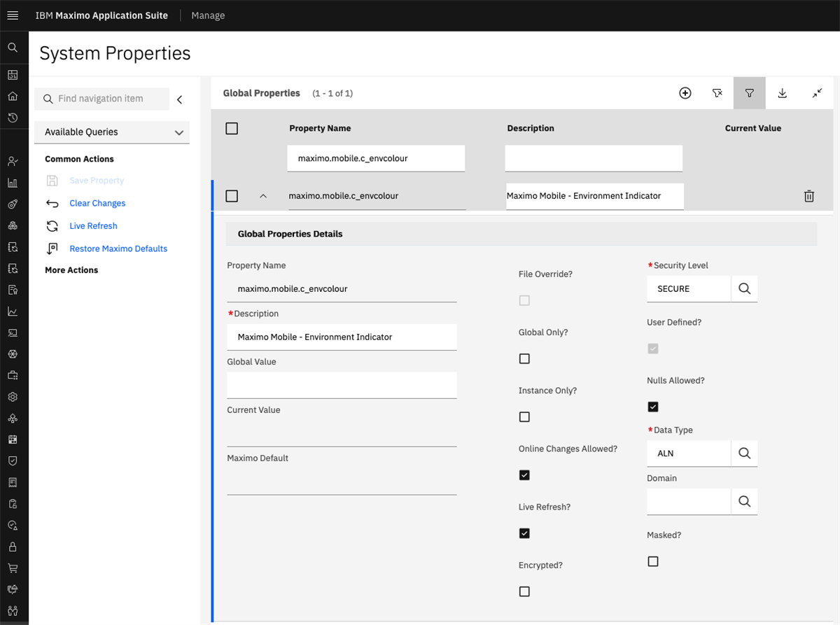Open the padlock security module in the left rail

click(13, 547)
